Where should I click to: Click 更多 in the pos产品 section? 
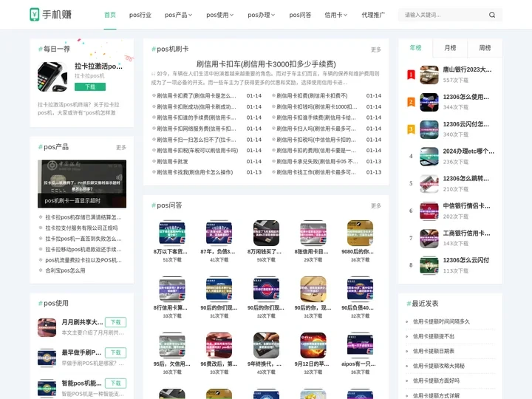(x=121, y=147)
